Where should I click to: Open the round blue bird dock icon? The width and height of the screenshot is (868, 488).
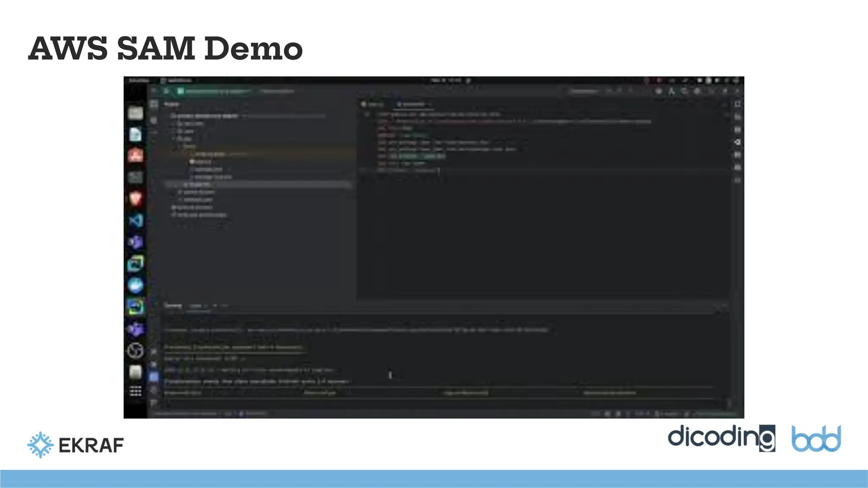136,286
